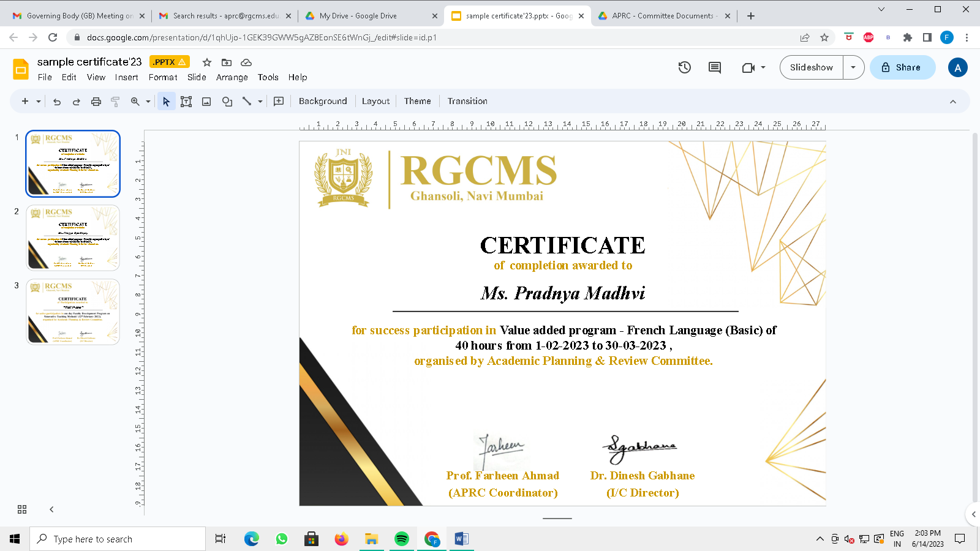Open File Explorer from taskbar
980x551 pixels.
click(x=372, y=539)
